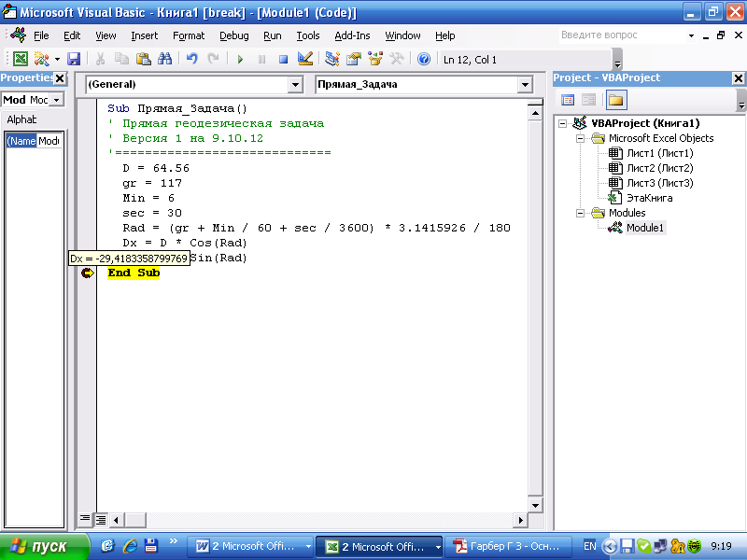Switch to the Alphabetic properties tab

click(x=21, y=119)
